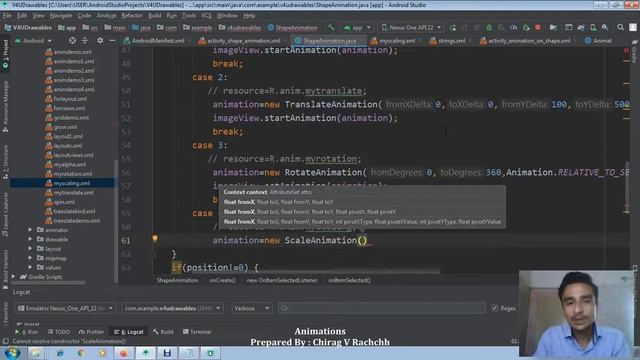This screenshot has width=640, height=360.
Task: Open the Build menu
Action: click(x=154, y=16)
